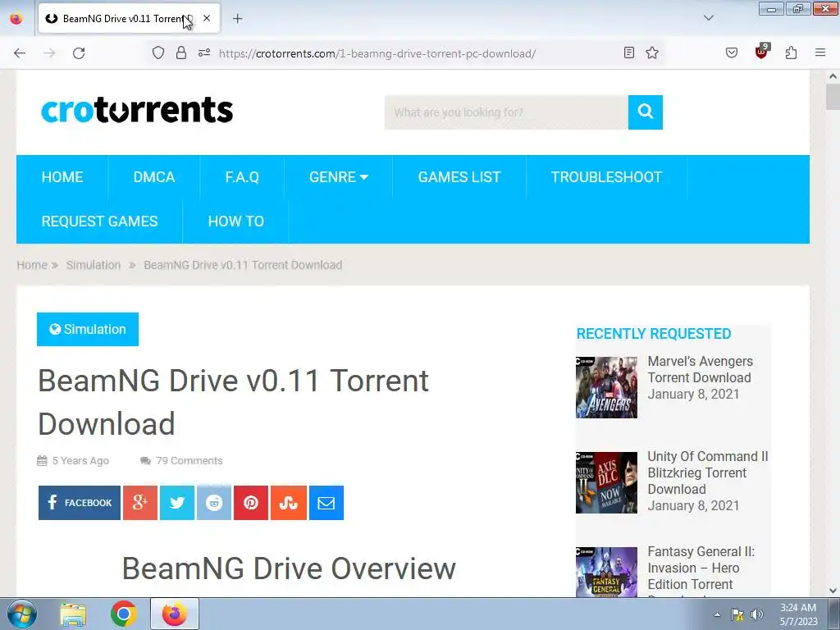Open Fantasy General II Invasion link
Viewport: 840px width, 630px height.
coord(701,568)
